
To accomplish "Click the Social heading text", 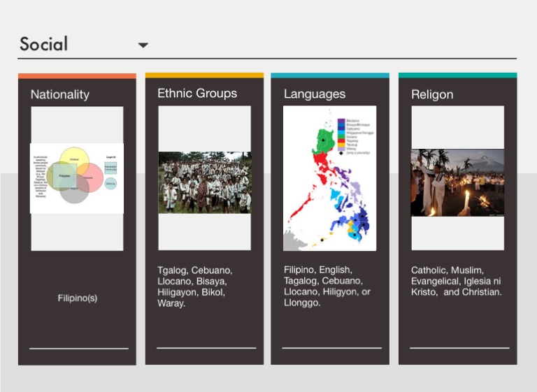I will click(44, 44).
